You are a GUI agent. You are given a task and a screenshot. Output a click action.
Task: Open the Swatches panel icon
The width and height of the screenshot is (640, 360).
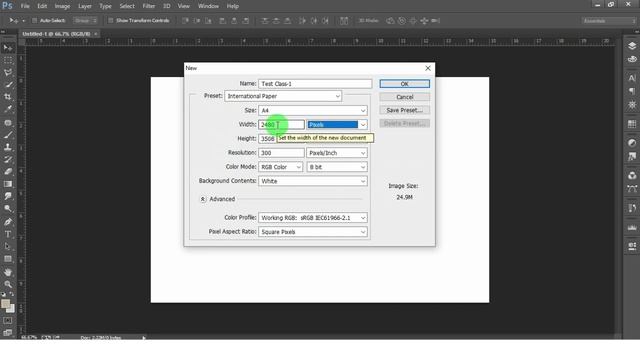tap(632, 124)
